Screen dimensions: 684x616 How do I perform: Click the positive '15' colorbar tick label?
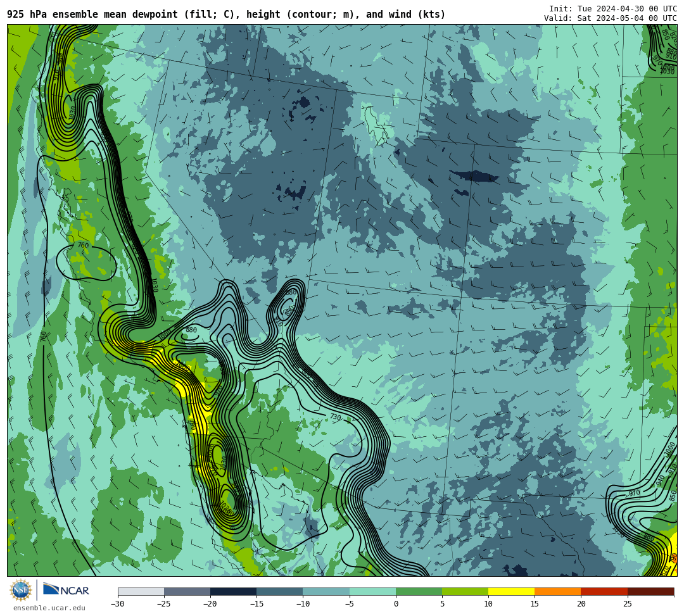(x=535, y=604)
